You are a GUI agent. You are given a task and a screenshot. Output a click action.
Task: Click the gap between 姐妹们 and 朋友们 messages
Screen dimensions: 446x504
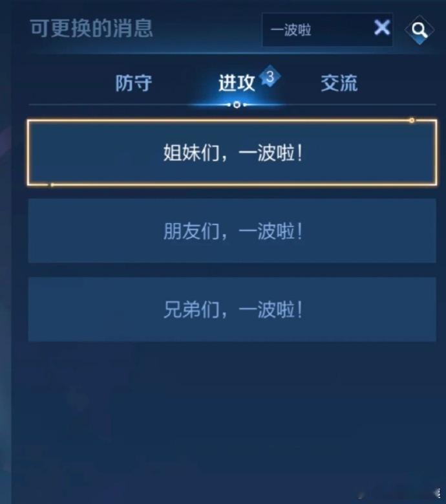[x=232, y=192]
